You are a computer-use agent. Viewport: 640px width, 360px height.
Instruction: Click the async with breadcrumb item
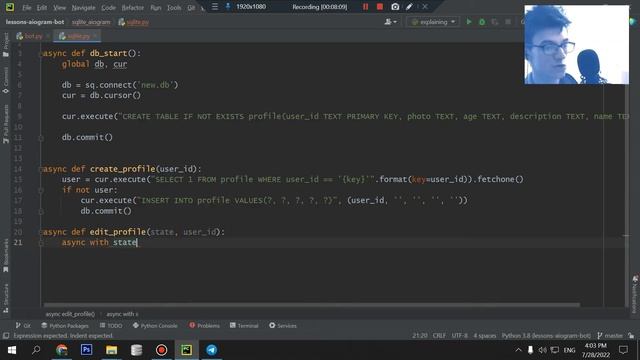pyautogui.click(x=122, y=314)
